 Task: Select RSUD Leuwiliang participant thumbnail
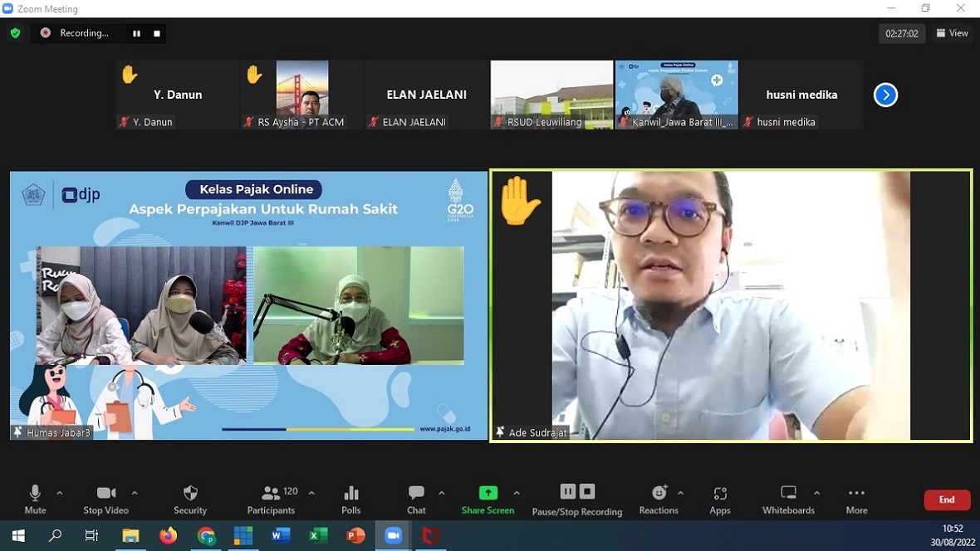pos(551,95)
